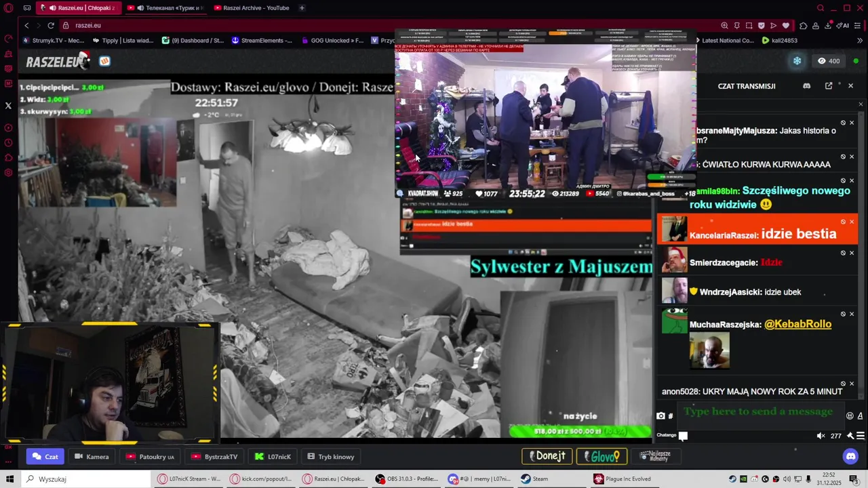
Task: Select the Czat tab
Action: [45, 457]
